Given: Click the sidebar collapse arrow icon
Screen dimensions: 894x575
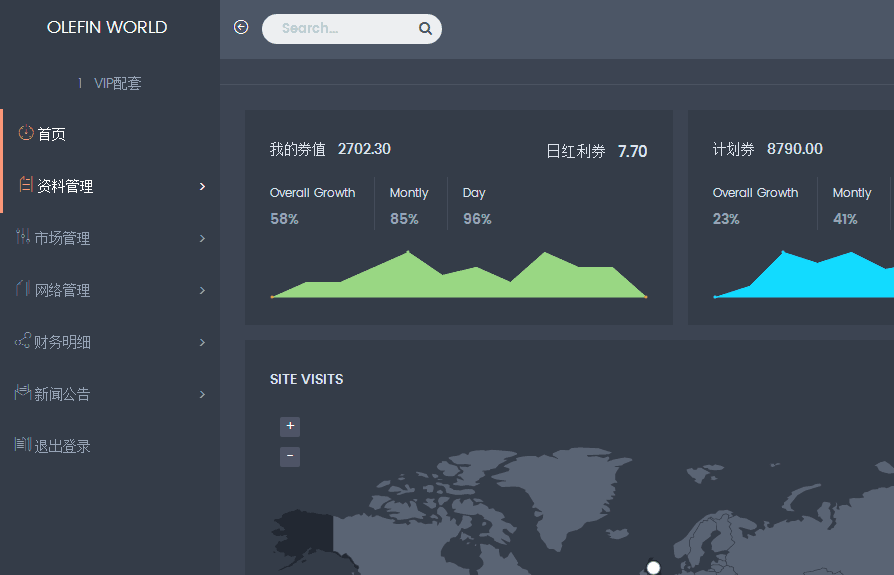Looking at the screenshot, I should pos(241,27).
